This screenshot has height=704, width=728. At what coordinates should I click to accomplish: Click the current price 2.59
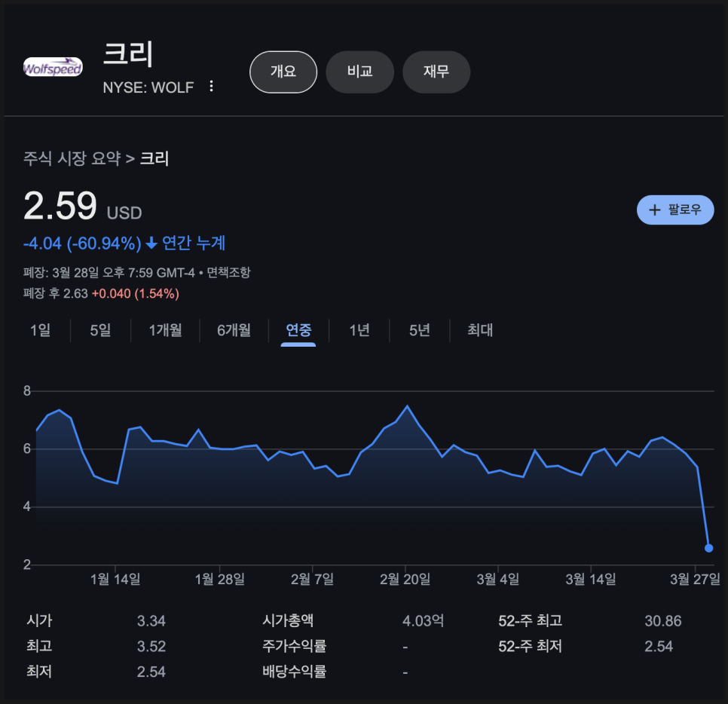click(x=60, y=206)
